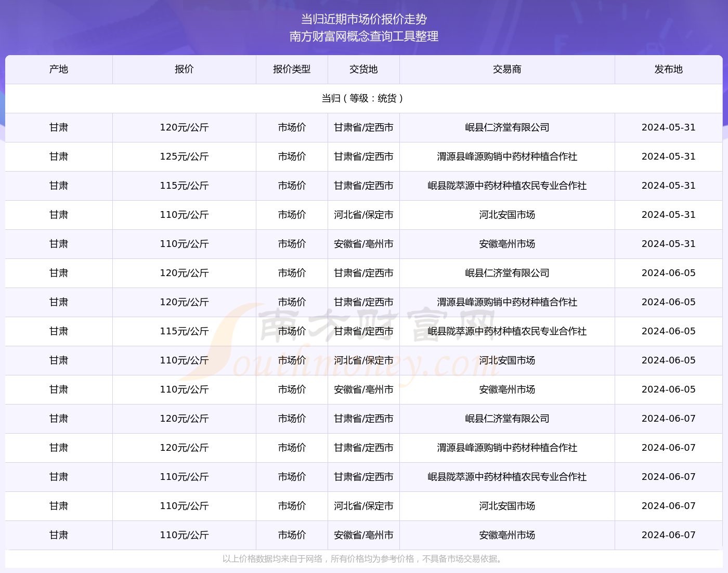Click the 交易地 column header
Screen dimensions: 728x573
[x=363, y=69]
